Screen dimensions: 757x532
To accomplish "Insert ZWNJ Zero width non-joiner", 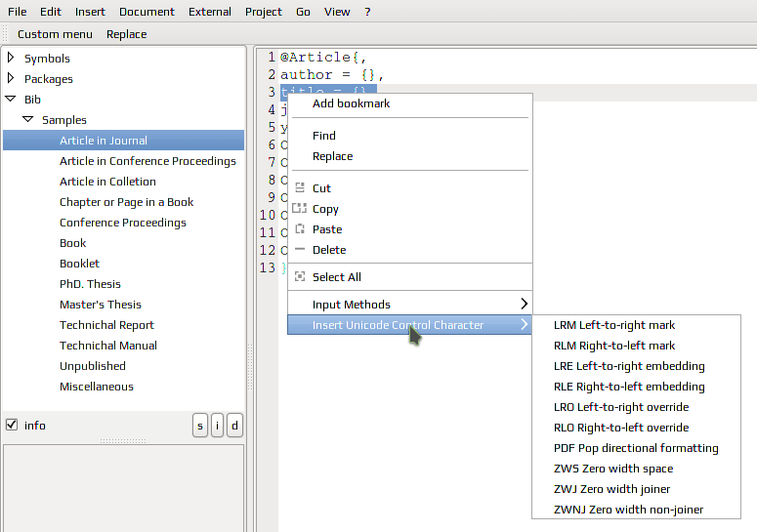I will [636, 510].
